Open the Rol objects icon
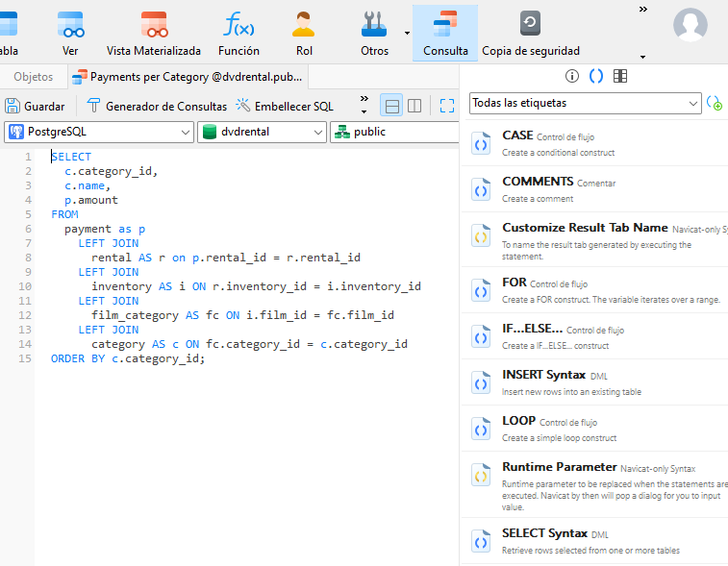This screenshot has width=728, height=566. click(x=304, y=34)
